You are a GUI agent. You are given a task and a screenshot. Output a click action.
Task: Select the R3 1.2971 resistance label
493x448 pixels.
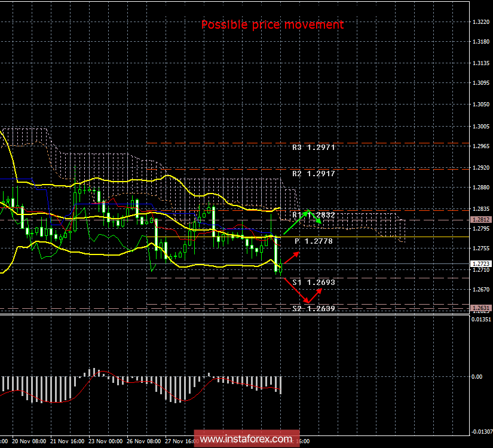pyautogui.click(x=314, y=148)
